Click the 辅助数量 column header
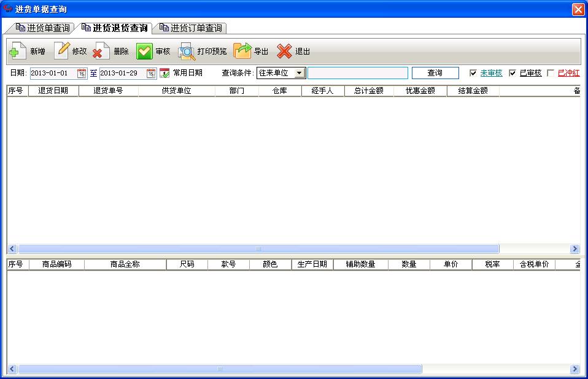588x379 pixels. tap(361, 264)
